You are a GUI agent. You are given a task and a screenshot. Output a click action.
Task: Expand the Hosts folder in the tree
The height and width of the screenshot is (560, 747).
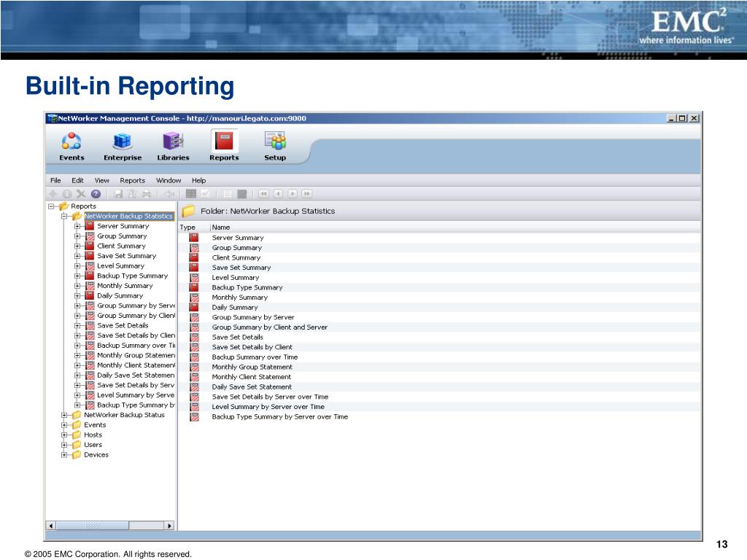64,435
